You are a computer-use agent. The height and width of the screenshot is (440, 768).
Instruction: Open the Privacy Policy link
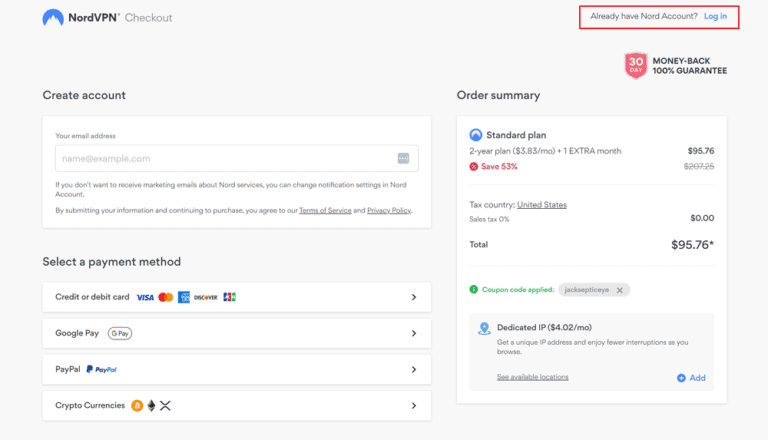(x=388, y=211)
